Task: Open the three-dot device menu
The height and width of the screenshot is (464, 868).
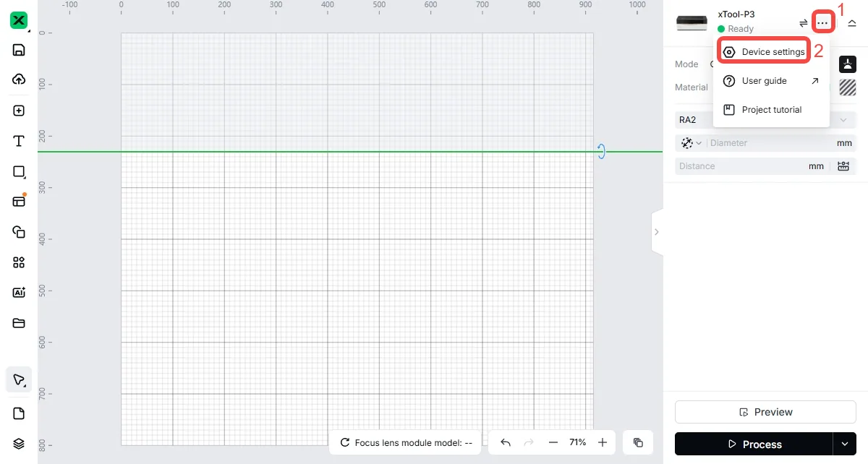Action: point(822,23)
